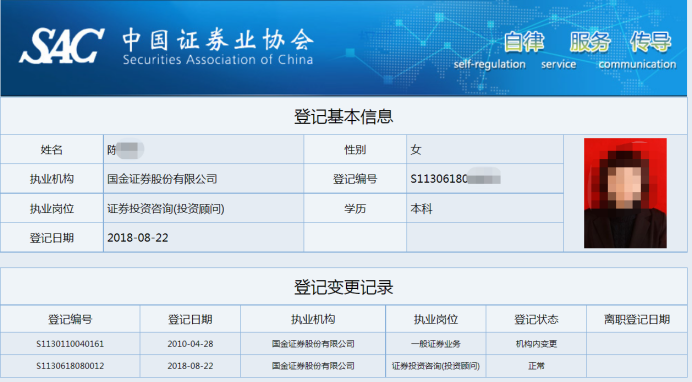The width and height of the screenshot is (692, 382).
Task: Click the 中国证券业协会 title text
Action: pyautogui.click(x=218, y=40)
